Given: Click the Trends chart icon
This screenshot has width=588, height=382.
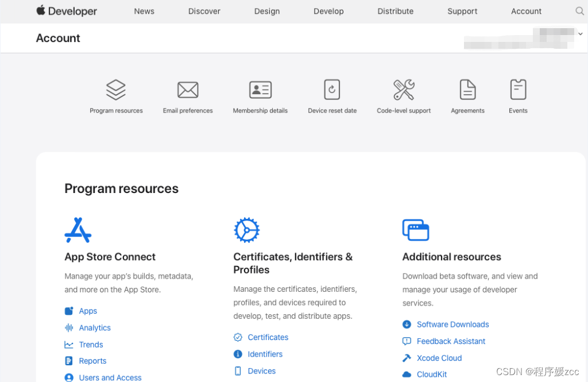Looking at the screenshot, I should [69, 345].
